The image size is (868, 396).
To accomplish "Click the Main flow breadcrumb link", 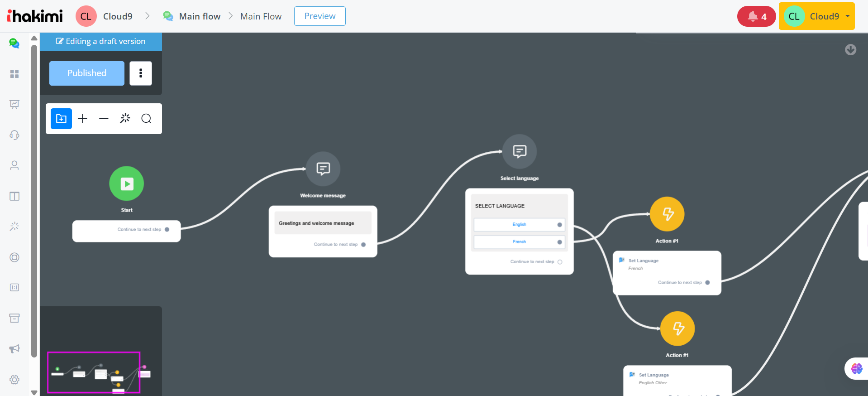I will (x=200, y=16).
